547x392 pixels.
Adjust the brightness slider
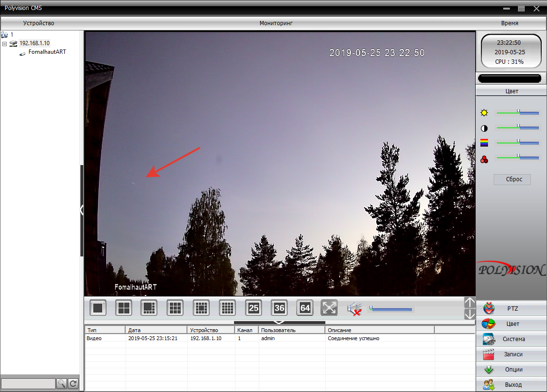518,113
